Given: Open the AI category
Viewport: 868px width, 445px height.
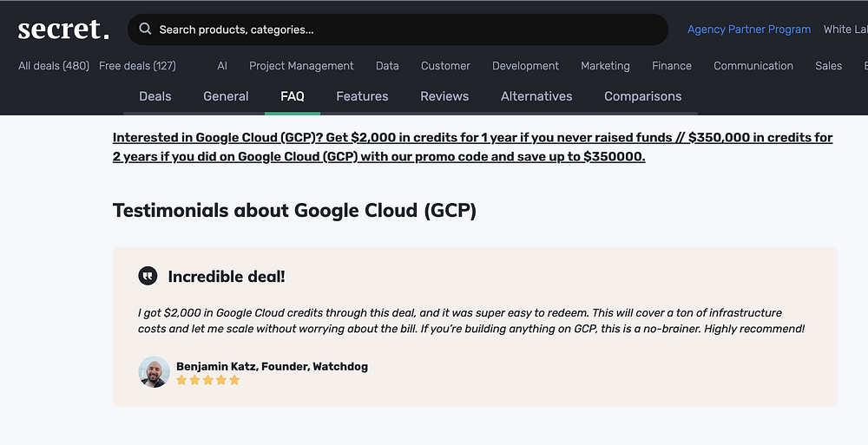Looking at the screenshot, I should click(222, 66).
